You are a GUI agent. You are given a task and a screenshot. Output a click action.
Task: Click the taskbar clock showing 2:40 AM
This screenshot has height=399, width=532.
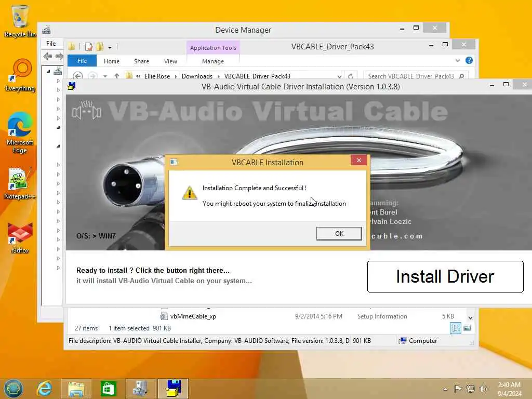click(509, 389)
